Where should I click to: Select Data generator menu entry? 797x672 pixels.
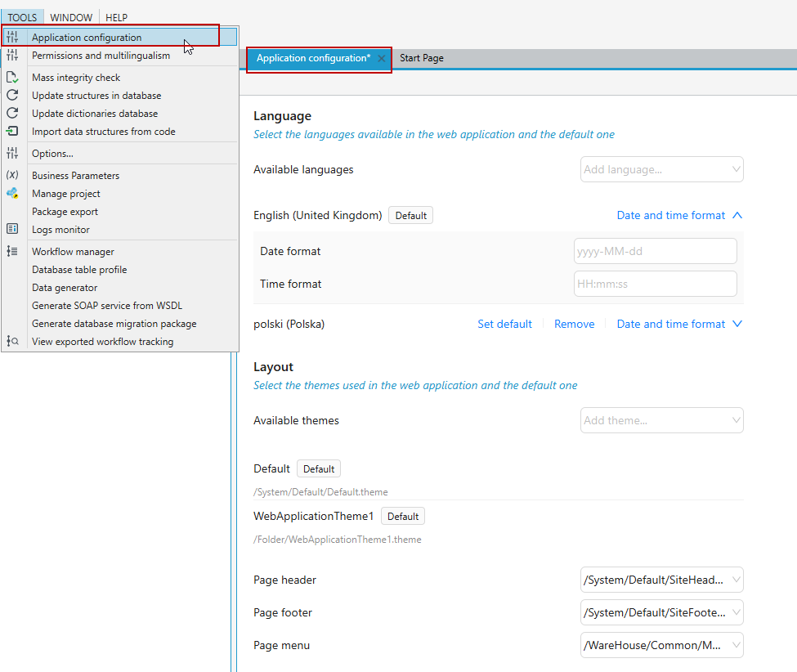tap(65, 288)
